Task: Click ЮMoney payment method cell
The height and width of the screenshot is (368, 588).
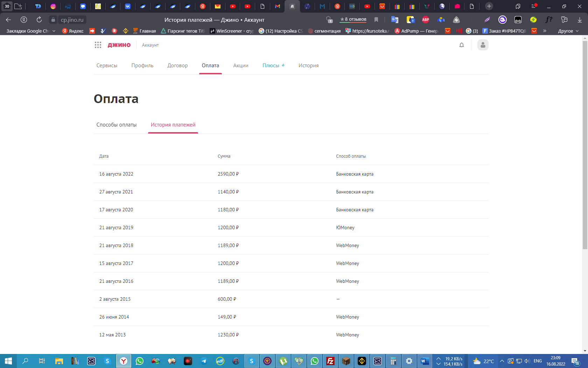Action: [345, 227]
